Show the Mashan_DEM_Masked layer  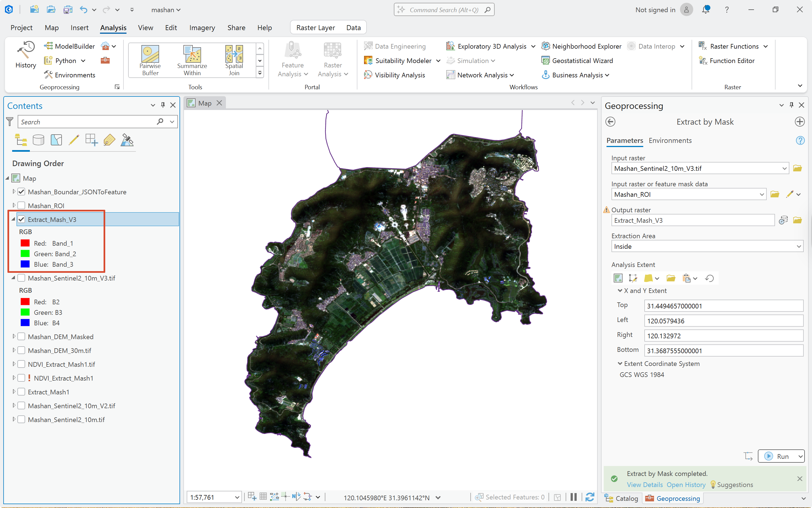click(22, 336)
